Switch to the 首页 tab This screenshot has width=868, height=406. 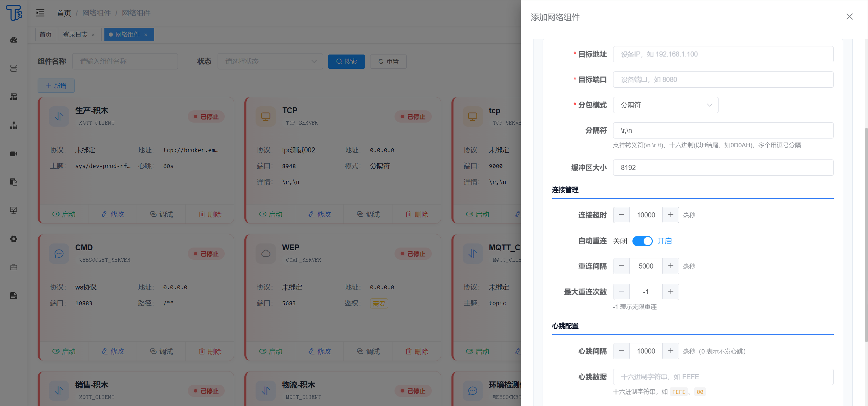click(x=45, y=34)
